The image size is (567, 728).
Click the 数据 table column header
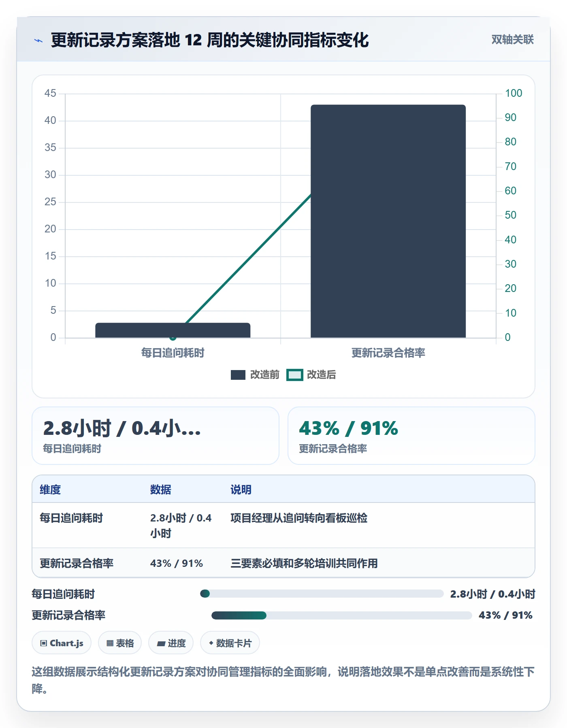coord(161,490)
